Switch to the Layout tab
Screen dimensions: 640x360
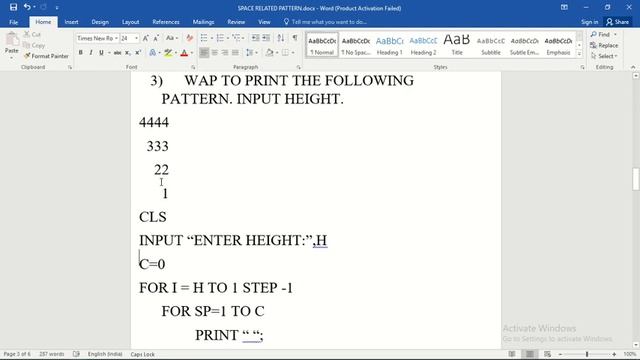[131, 22]
